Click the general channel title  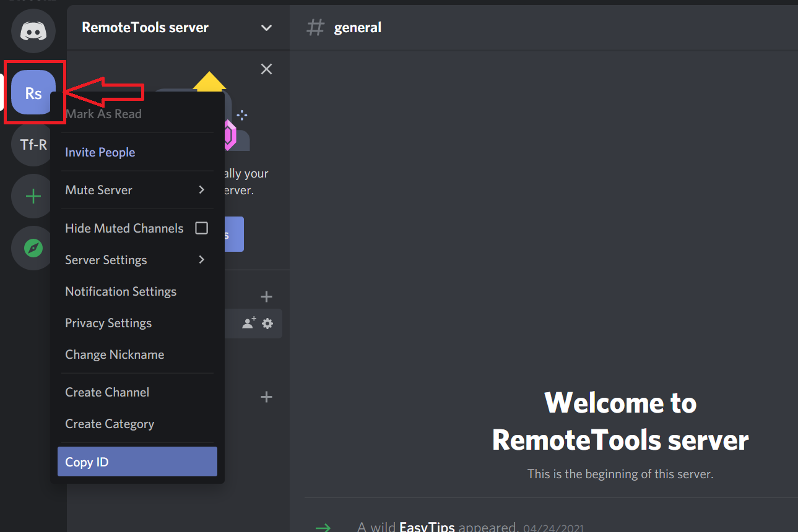click(358, 28)
